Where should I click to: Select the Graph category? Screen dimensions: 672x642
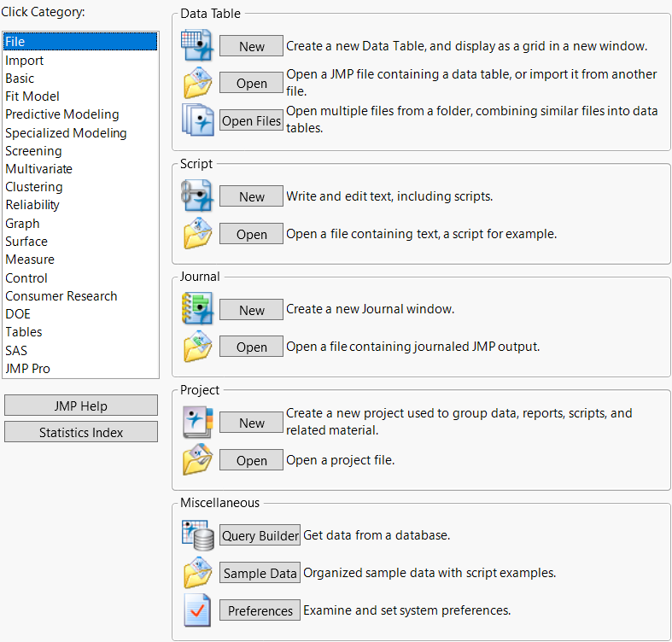[x=80, y=223]
